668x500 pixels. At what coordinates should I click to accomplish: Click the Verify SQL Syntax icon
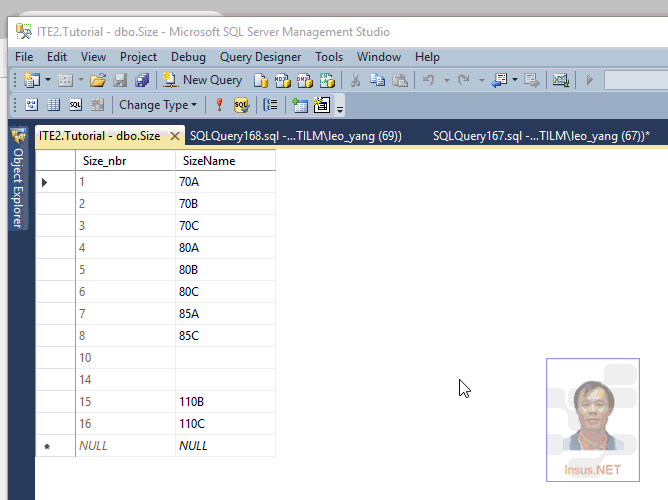241,105
